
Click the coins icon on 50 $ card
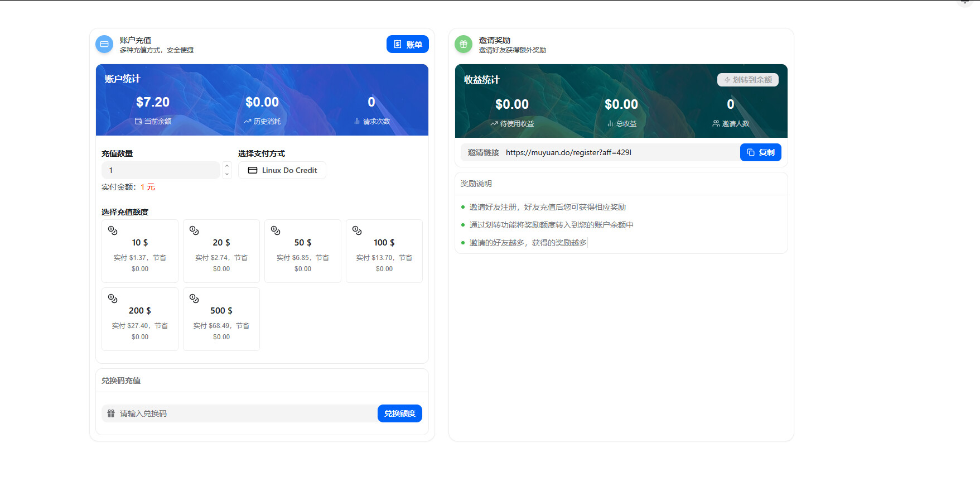(x=276, y=230)
